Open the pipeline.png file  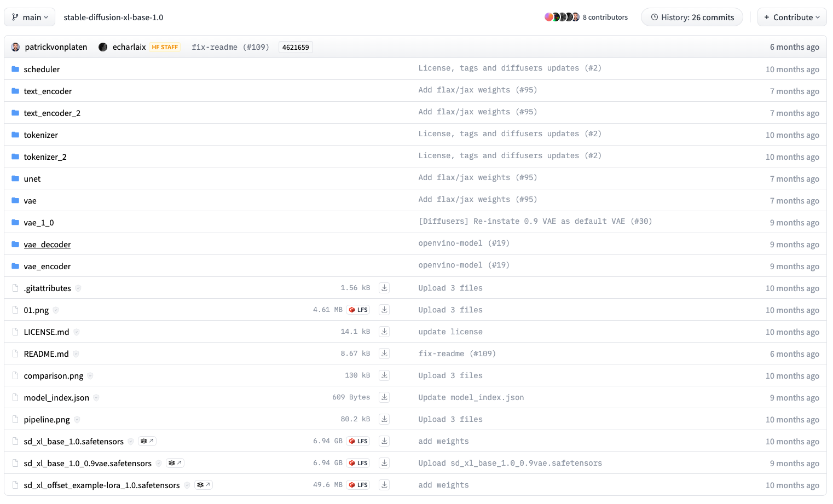(47, 420)
